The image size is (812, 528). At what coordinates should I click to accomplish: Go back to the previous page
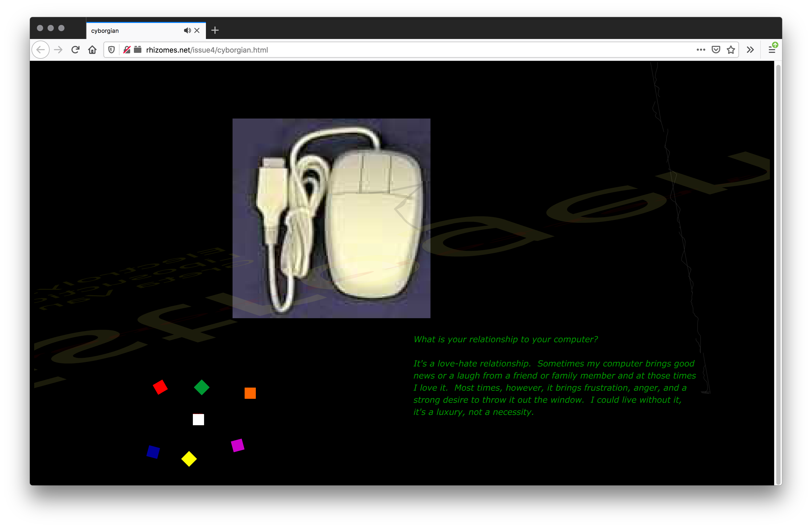(41, 50)
